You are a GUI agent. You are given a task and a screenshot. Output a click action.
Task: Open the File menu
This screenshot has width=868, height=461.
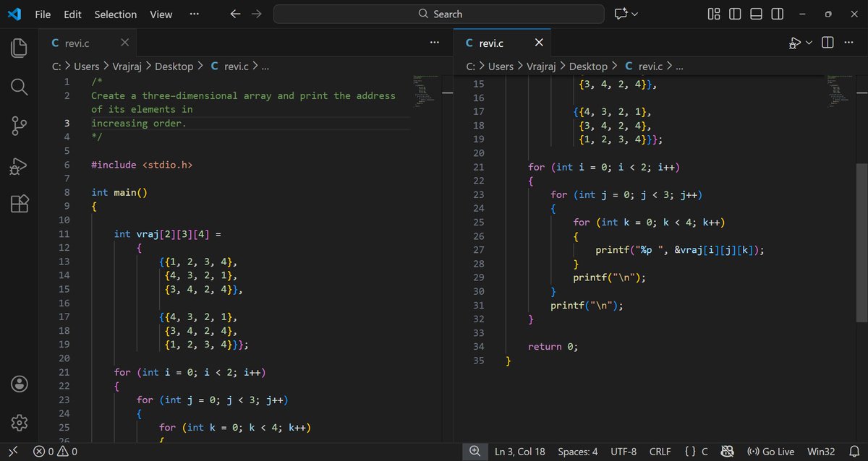pos(43,14)
